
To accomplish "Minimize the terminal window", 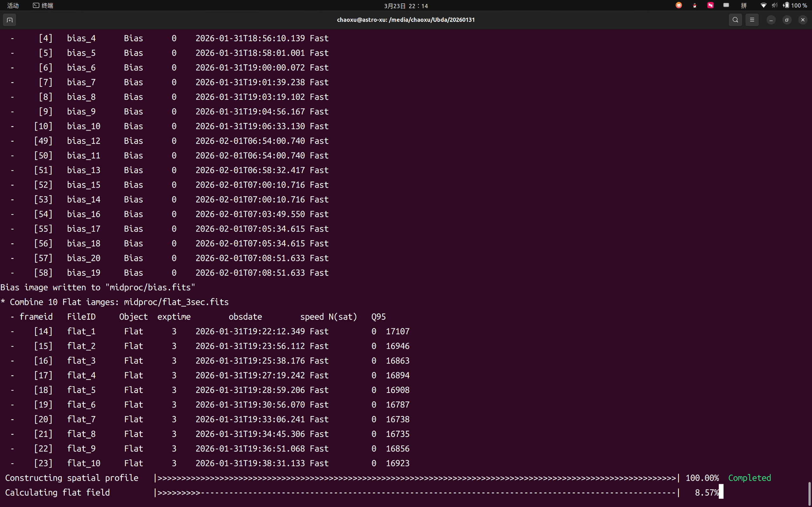I will pyautogui.click(x=771, y=20).
